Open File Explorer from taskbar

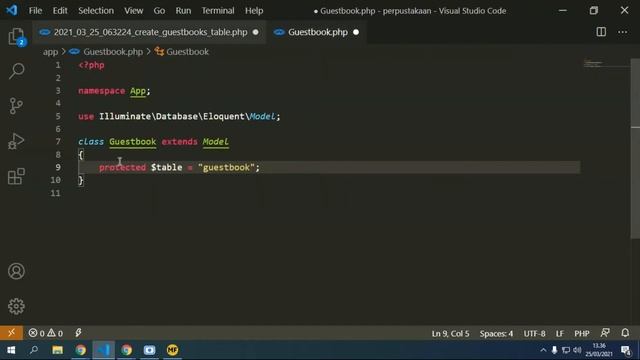pos(57,350)
